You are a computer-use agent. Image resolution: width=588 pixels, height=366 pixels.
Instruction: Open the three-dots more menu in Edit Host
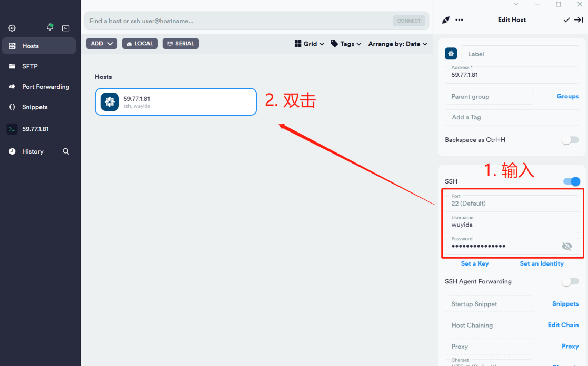[x=459, y=20]
